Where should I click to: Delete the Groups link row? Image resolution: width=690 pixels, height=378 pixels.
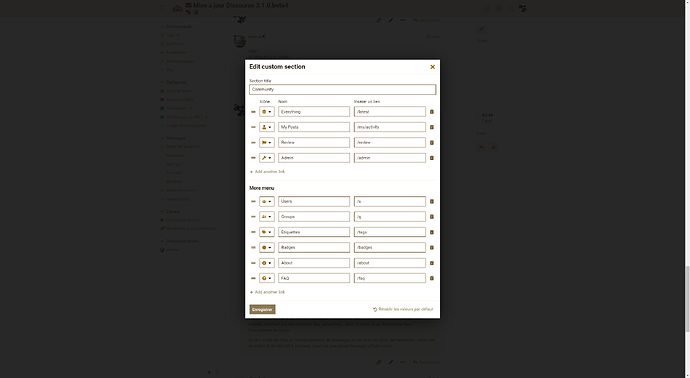click(x=432, y=217)
